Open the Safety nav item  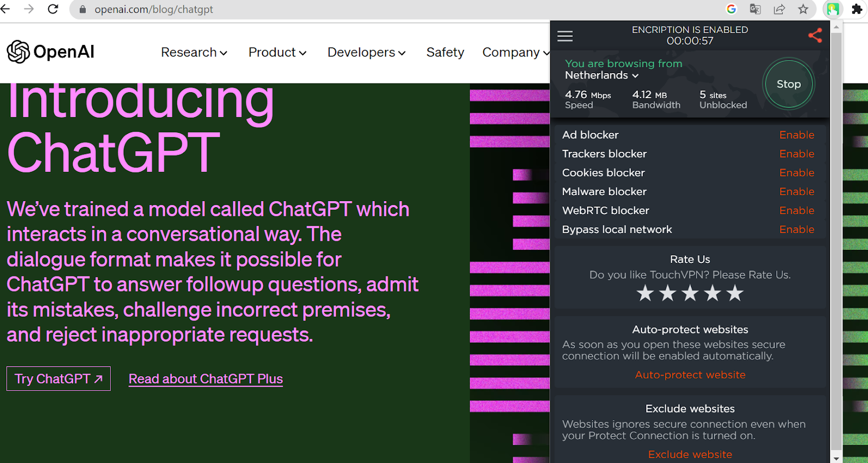coord(445,53)
